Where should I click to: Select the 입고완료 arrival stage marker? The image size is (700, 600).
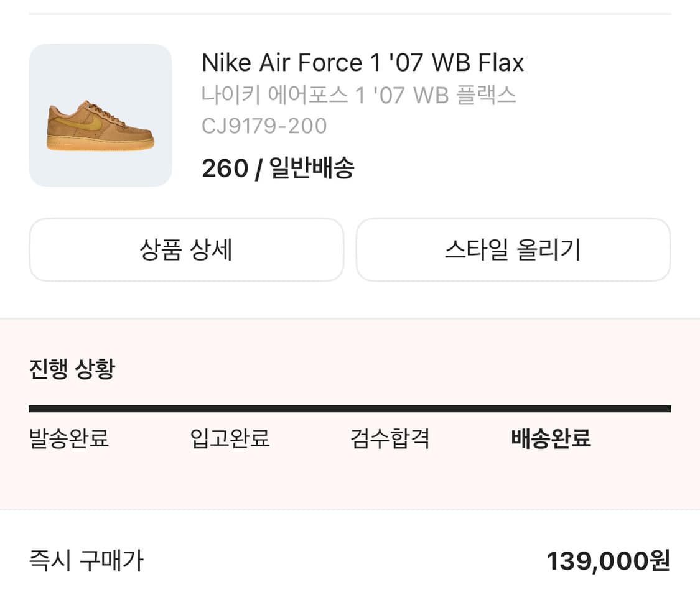(x=230, y=438)
